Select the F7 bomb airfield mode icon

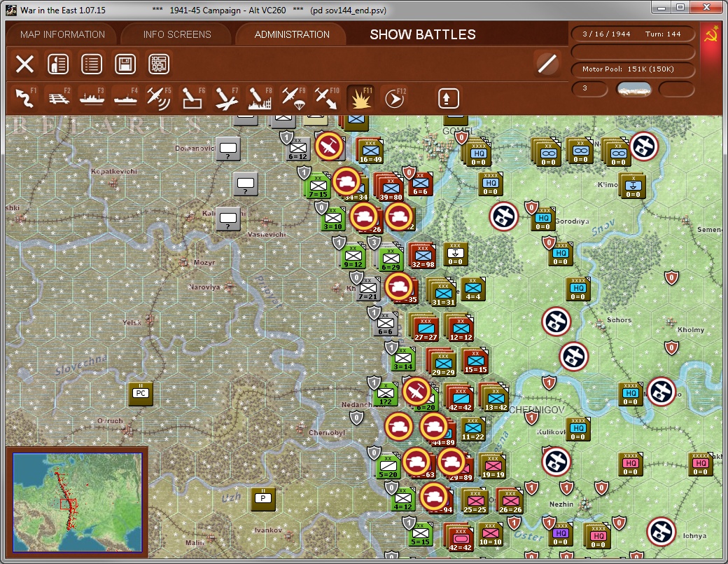226,99
